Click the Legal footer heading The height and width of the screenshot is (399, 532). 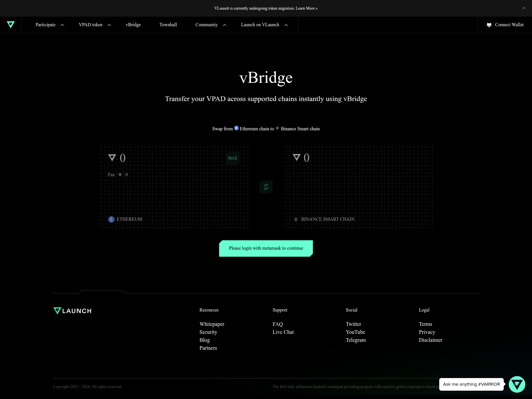click(424, 310)
